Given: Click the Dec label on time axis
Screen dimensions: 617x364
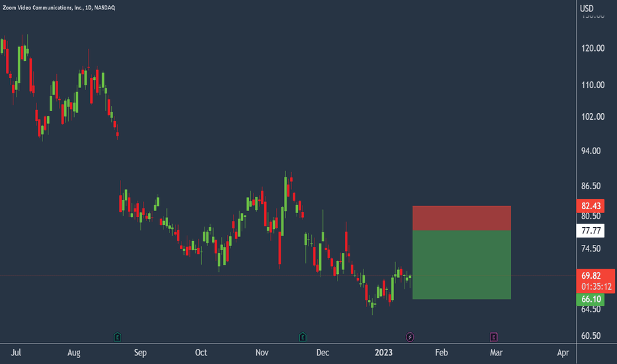Looking at the screenshot, I should tap(322, 353).
